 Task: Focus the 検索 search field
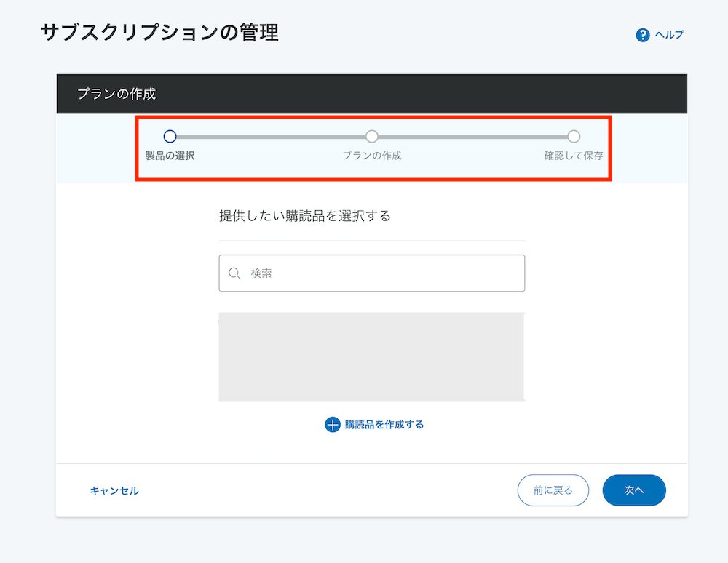372,273
